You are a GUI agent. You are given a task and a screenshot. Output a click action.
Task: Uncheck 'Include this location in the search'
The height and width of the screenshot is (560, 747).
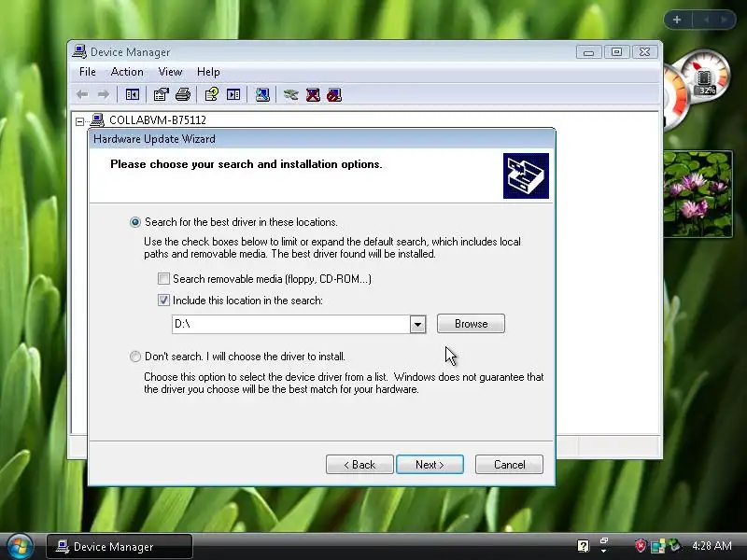coord(163,300)
